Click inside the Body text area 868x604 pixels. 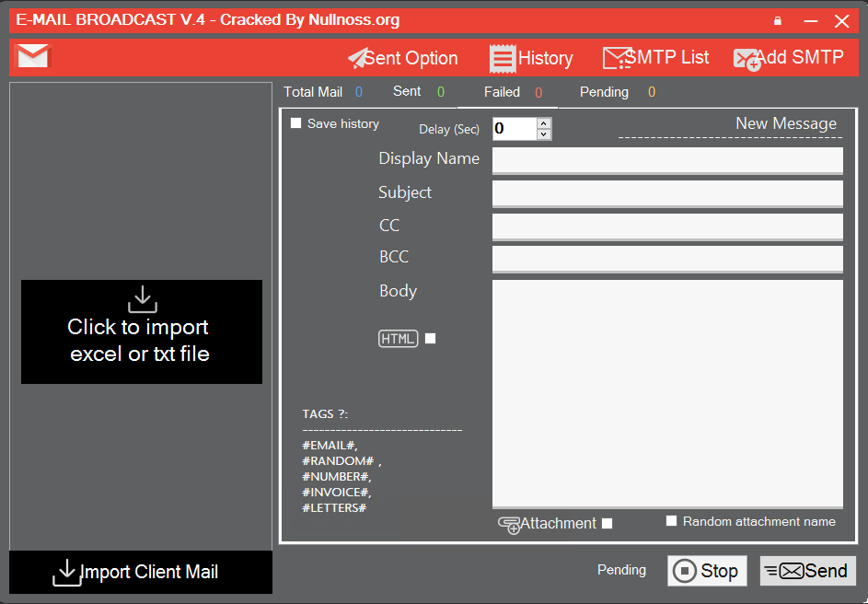667,394
